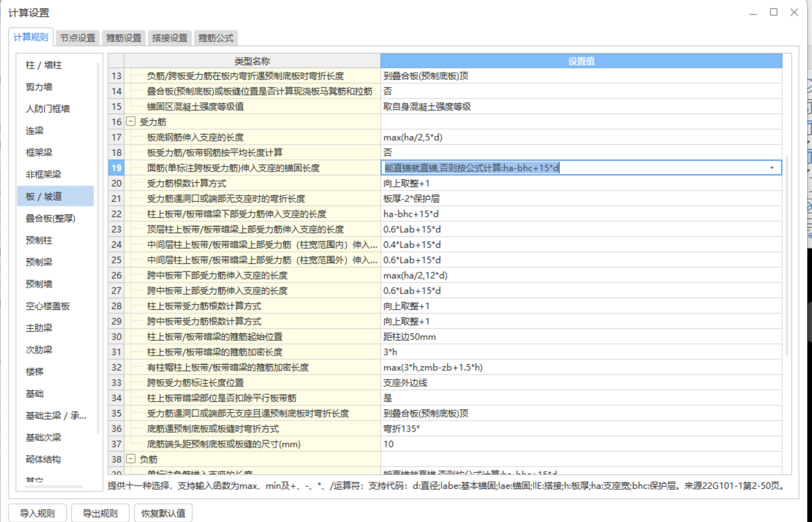
Task: Click the 恢复默认值 button
Action: click(163, 513)
